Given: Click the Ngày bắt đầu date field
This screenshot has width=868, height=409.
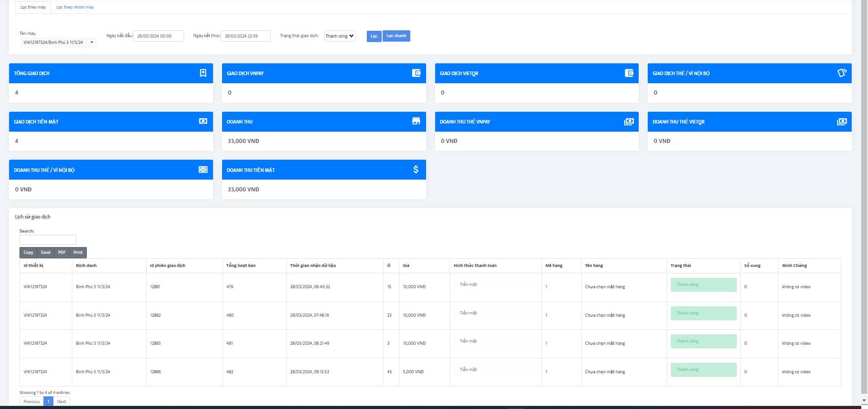Looking at the screenshot, I should click(158, 36).
